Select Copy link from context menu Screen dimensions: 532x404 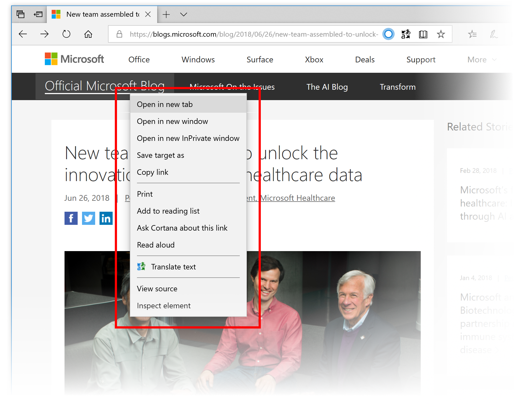tap(153, 172)
